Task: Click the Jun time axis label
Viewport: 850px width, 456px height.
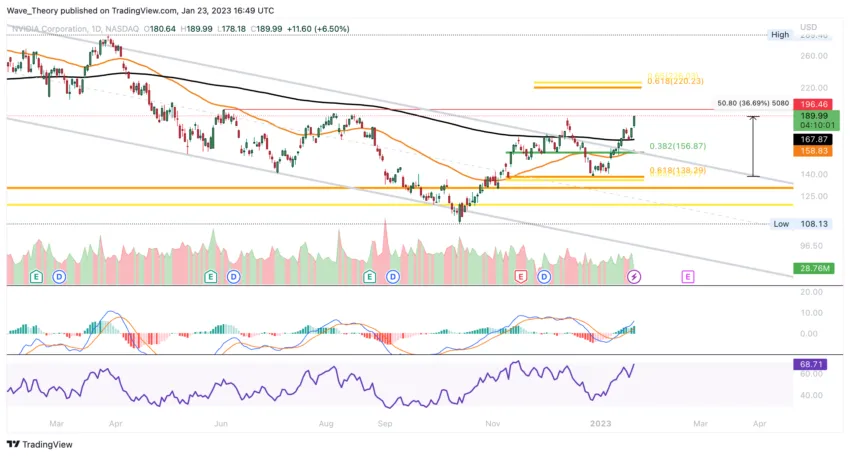Action: coord(221,423)
